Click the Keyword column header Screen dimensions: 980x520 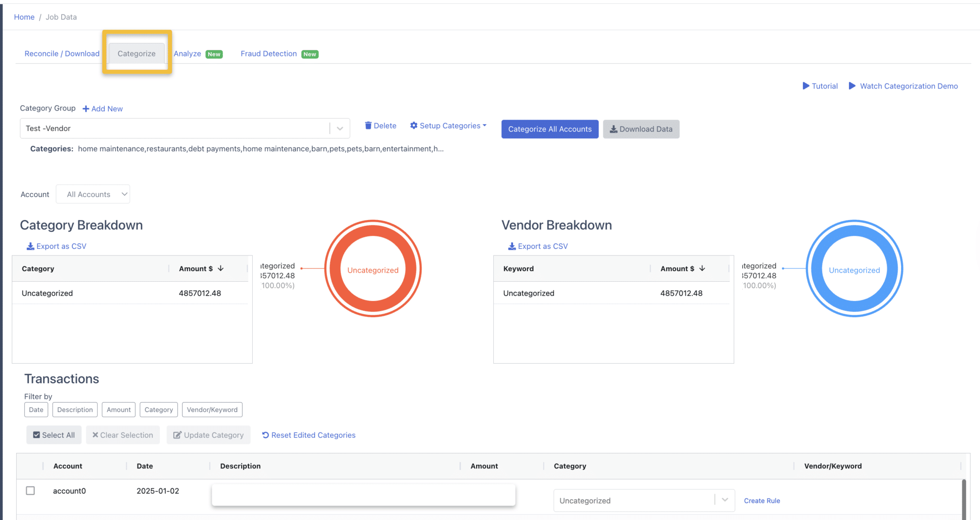click(x=518, y=268)
